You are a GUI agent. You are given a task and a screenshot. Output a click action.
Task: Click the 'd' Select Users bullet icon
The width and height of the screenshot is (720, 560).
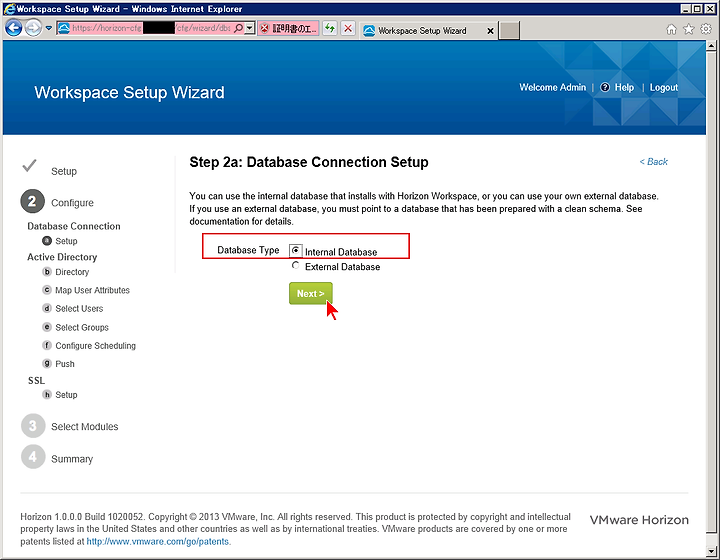[47, 308]
